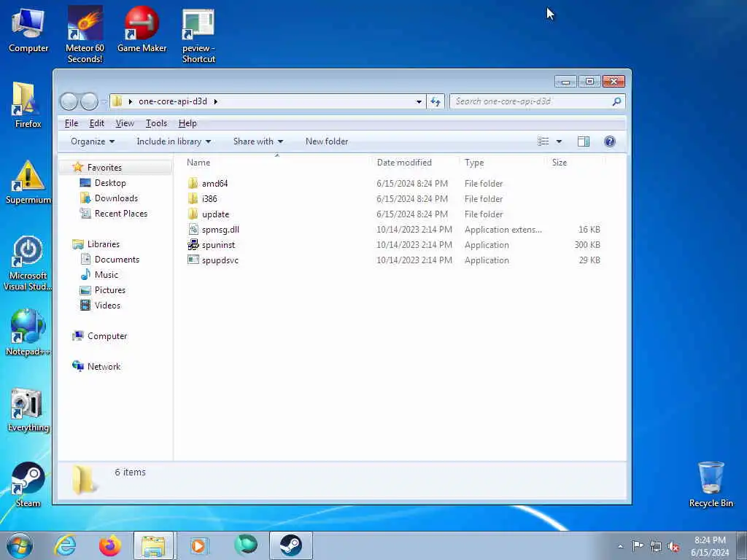Open the View menu
The width and height of the screenshot is (747, 560).
click(x=125, y=123)
